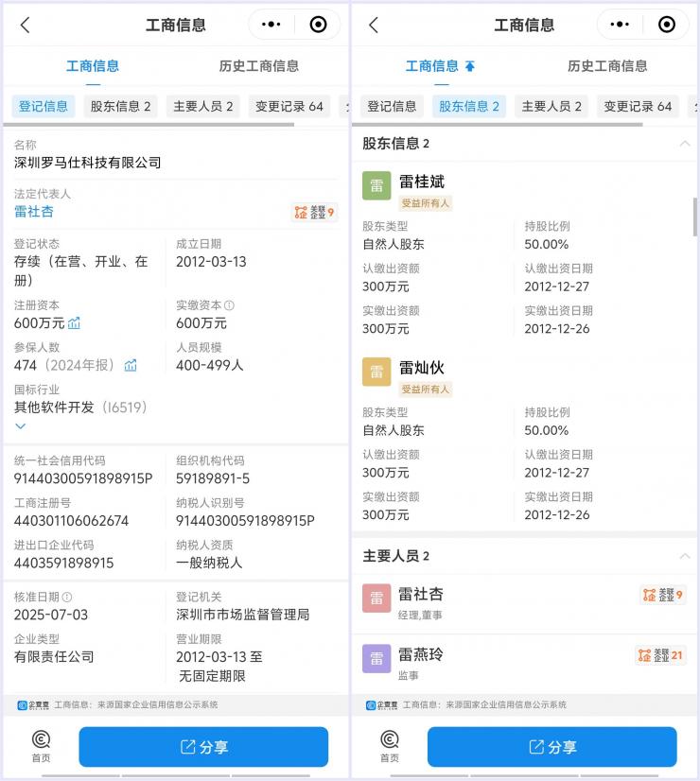Select 工商注册号 440301106062674

click(x=71, y=521)
